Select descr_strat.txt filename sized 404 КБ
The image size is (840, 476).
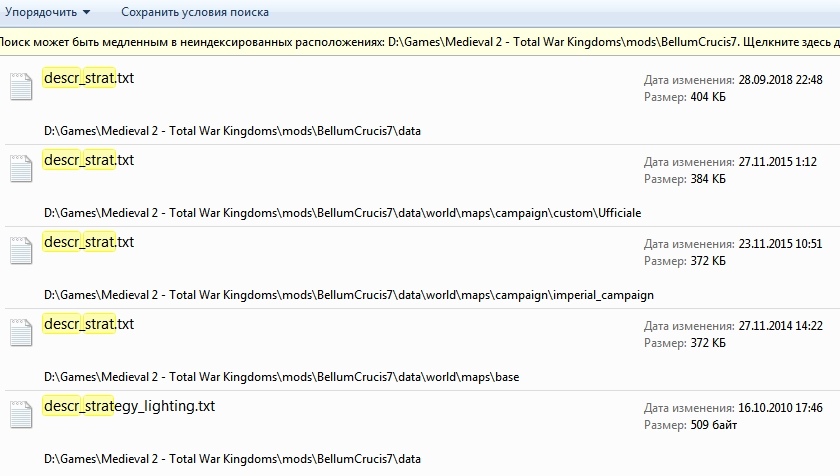pos(88,78)
